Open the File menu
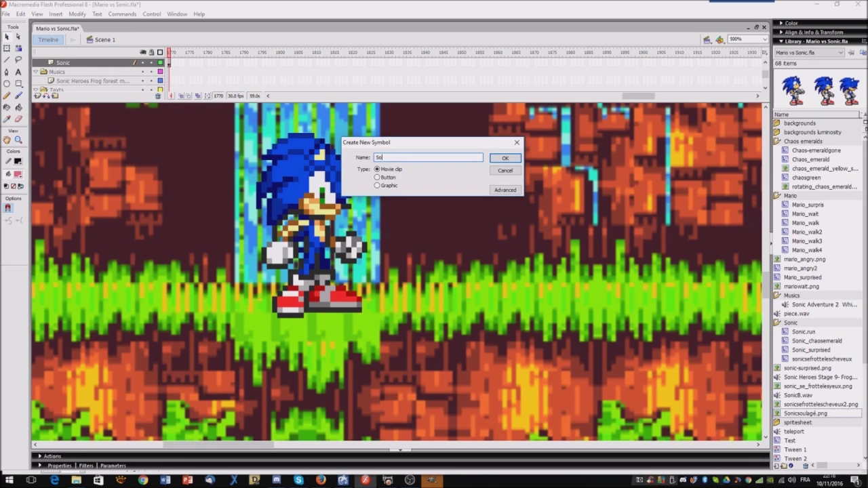Screen dimensions: 868x488 [5, 14]
